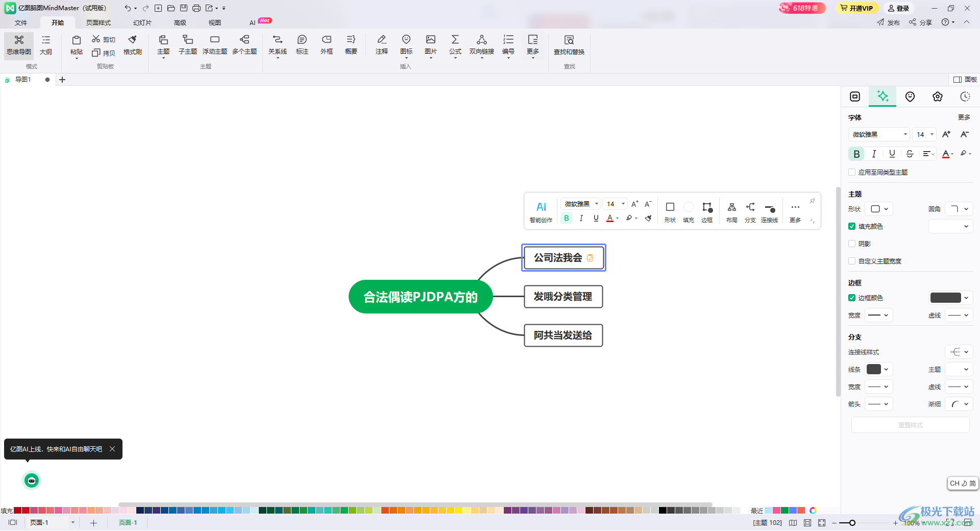
Task: Open the connector line style (连接线样式) dropdown
Action: (959, 352)
